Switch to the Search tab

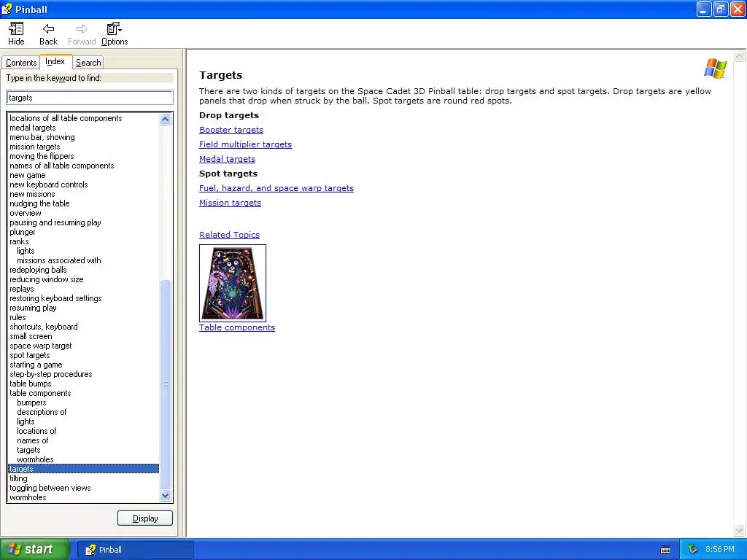88,63
